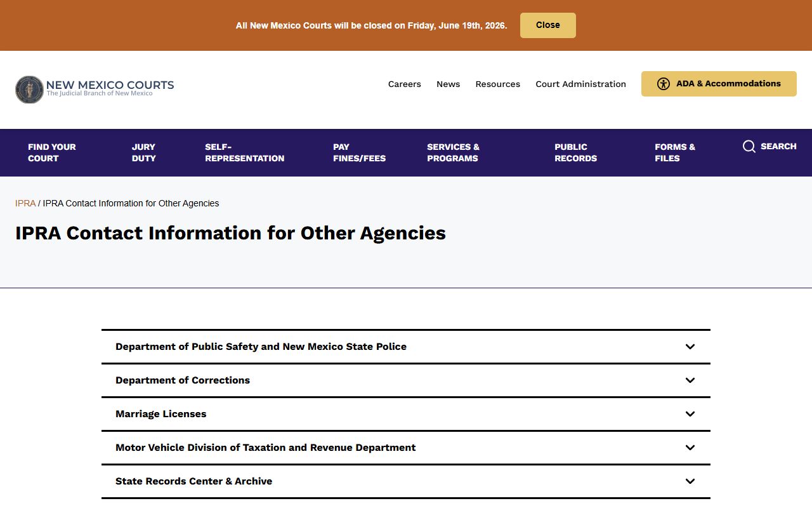Go to IPRA breadcrumb link

pyautogui.click(x=25, y=203)
